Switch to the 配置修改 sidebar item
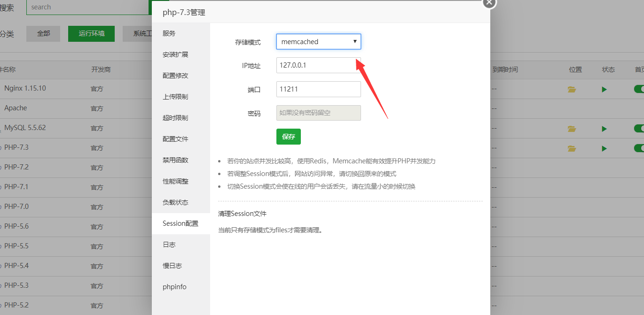The image size is (644, 315). click(x=175, y=76)
